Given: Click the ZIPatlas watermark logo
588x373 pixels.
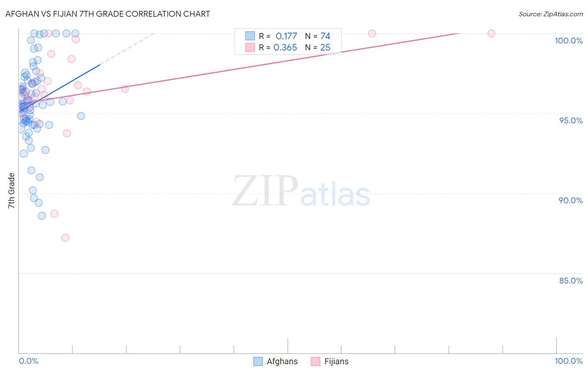Looking at the screenshot, I should point(301,191).
